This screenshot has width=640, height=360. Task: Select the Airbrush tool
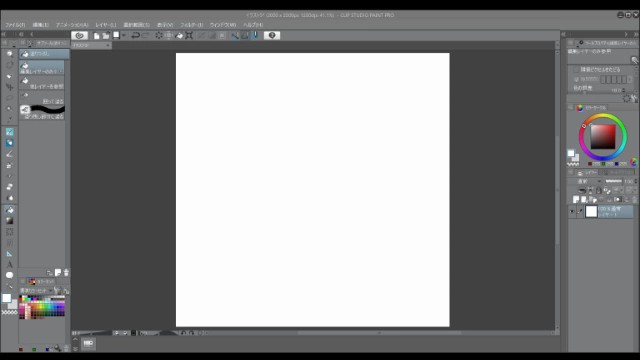[x=9, y=165]
